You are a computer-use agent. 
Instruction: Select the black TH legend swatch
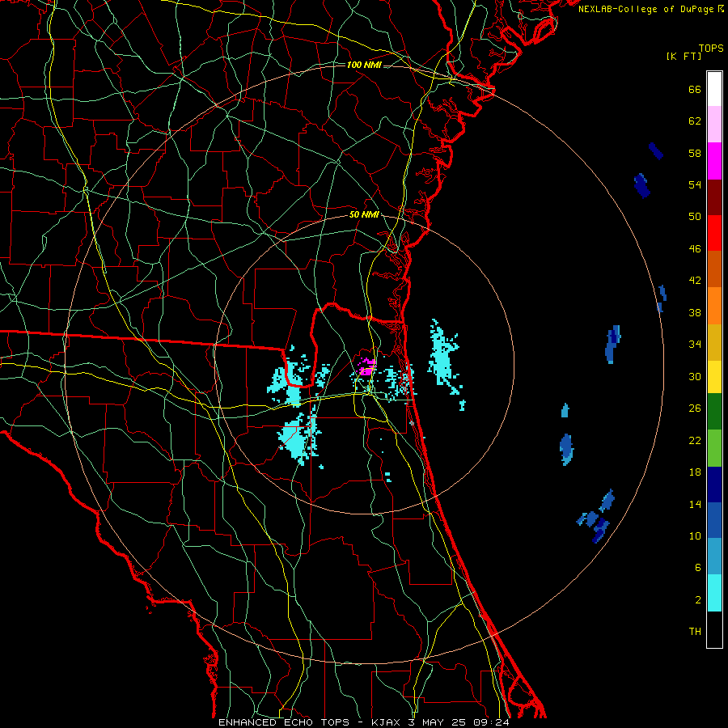coord(714,629)
